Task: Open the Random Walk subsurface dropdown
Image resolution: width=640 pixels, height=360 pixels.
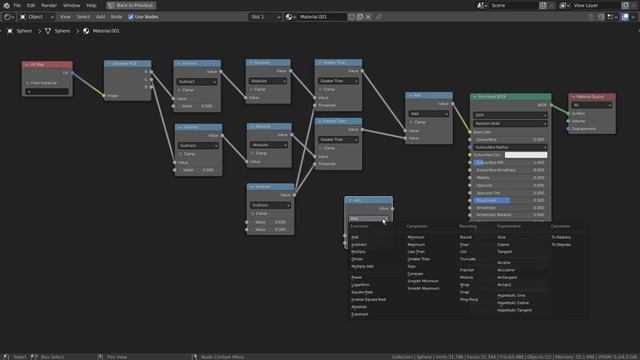Action: (510, 123)
